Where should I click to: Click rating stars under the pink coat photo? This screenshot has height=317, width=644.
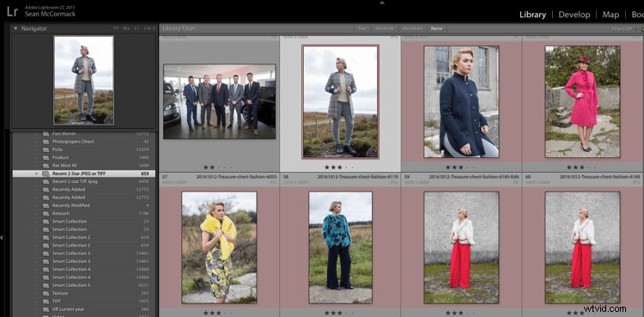(x=581, y=168)
